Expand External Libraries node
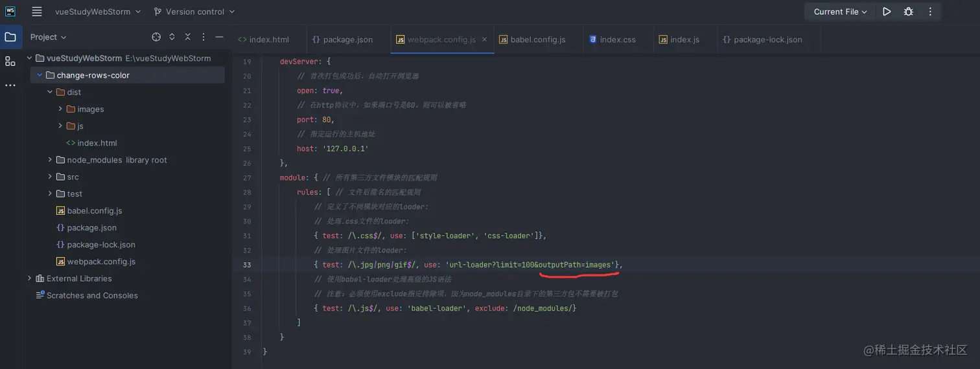980x369 pixels. click(x=29, y=278)
